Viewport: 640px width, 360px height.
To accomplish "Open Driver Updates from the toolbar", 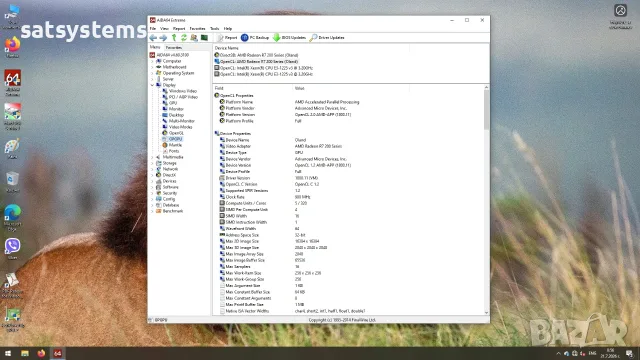I will pos(327,38).
